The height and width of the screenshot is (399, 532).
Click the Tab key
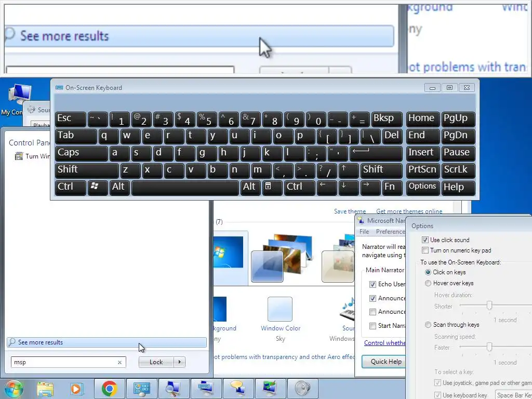click(76, 136)
